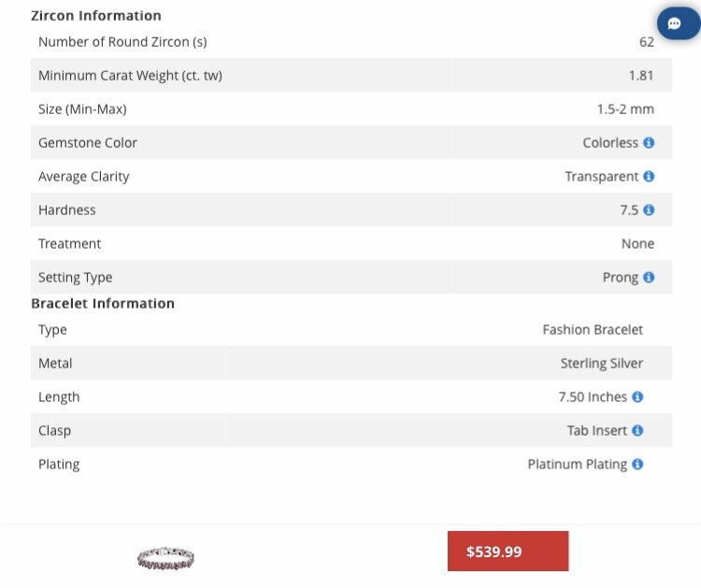Screen dimensions: 701x588
Task: Show info for Hardness 7.5
Action: (649, 209)
